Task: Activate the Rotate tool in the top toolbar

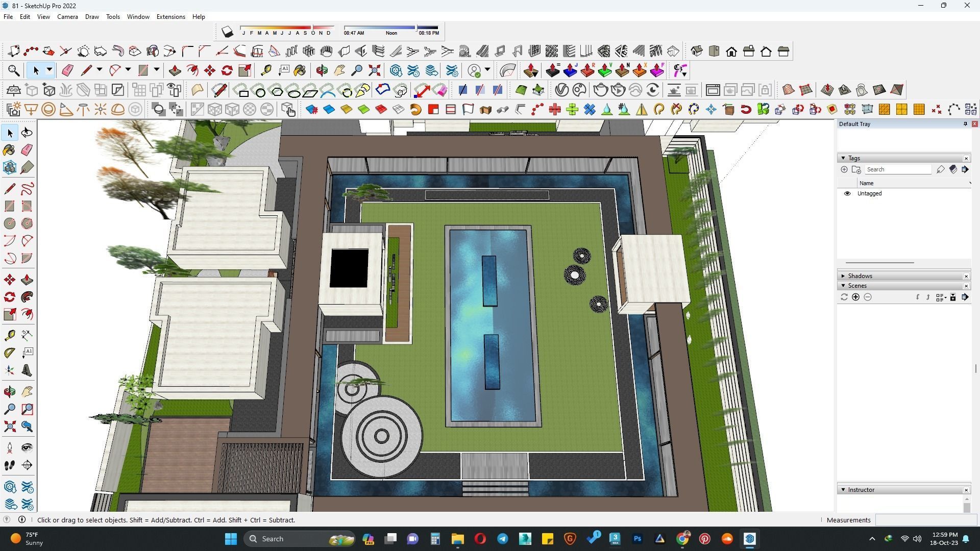Action: [227, 70]
